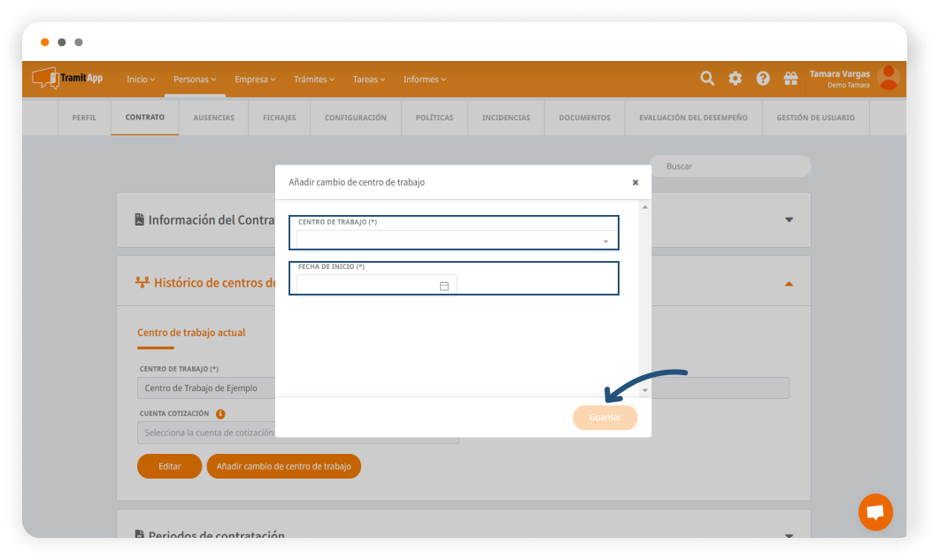Viewport: 939px width, 560px height.
Task: Click the calendar icon in Fecha de inicio
Action: [444, 286]
